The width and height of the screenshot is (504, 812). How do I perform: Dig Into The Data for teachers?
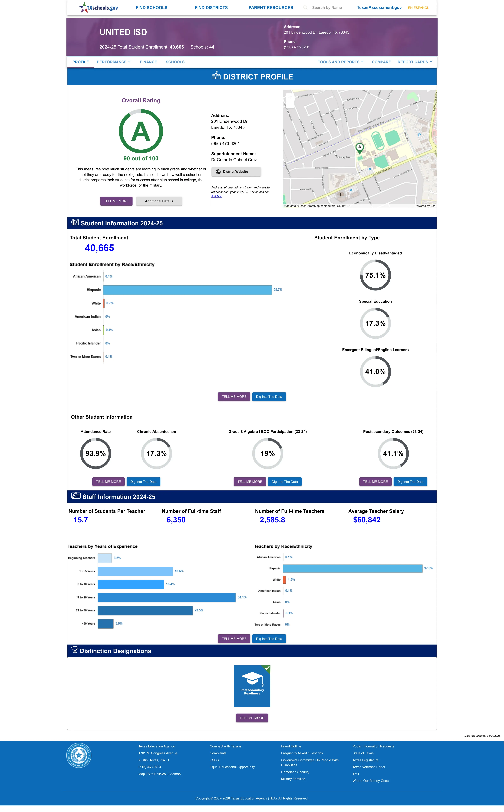[269, 639]
